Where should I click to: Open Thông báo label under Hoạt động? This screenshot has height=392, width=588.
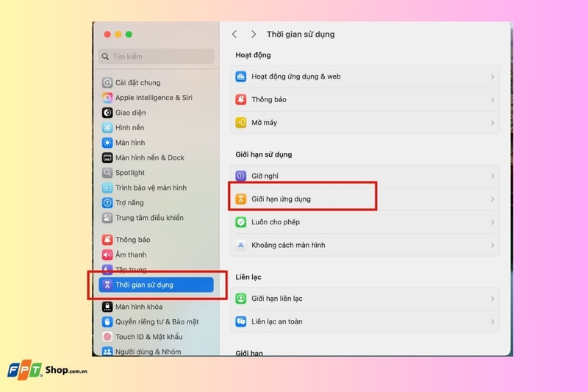[269, 100]
